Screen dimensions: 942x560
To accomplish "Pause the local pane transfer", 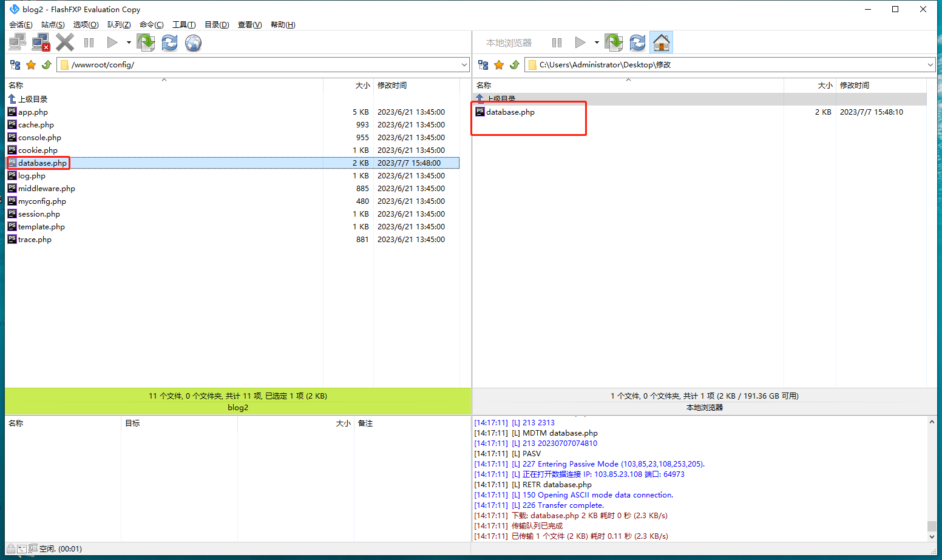I will [557, 42].
